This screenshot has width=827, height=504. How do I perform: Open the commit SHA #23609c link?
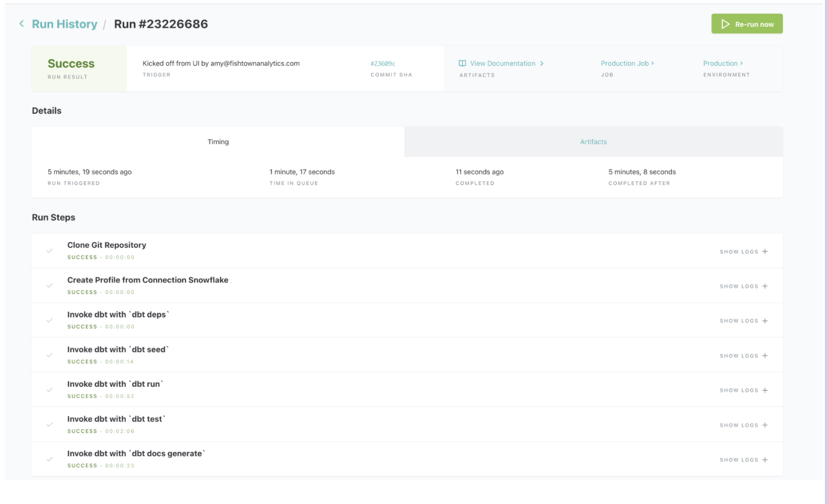tap(383, 63)
